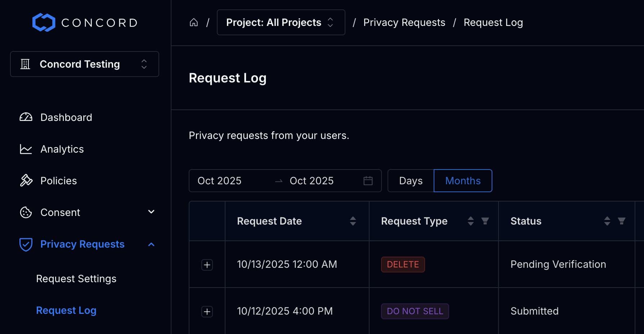Viewport: 644px width, 334px height.
Task: Toggle sorting on the Request Type column
Action: pyautogui.click(x=470, y=221)
